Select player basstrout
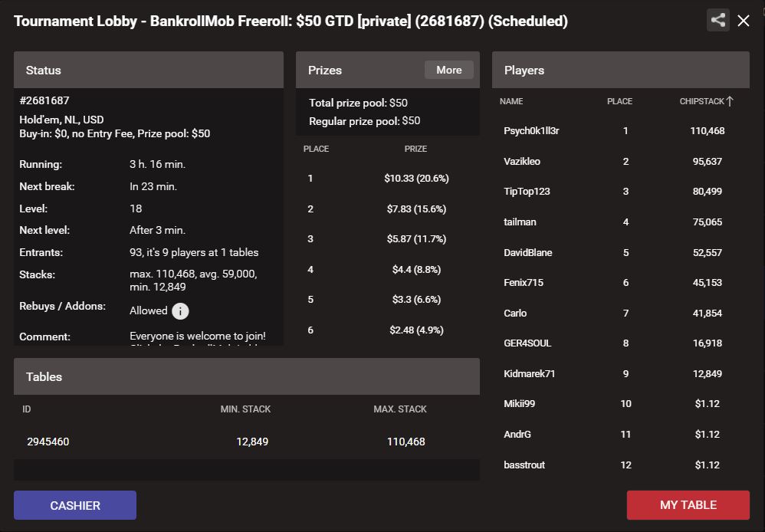 tap(524, 465)
